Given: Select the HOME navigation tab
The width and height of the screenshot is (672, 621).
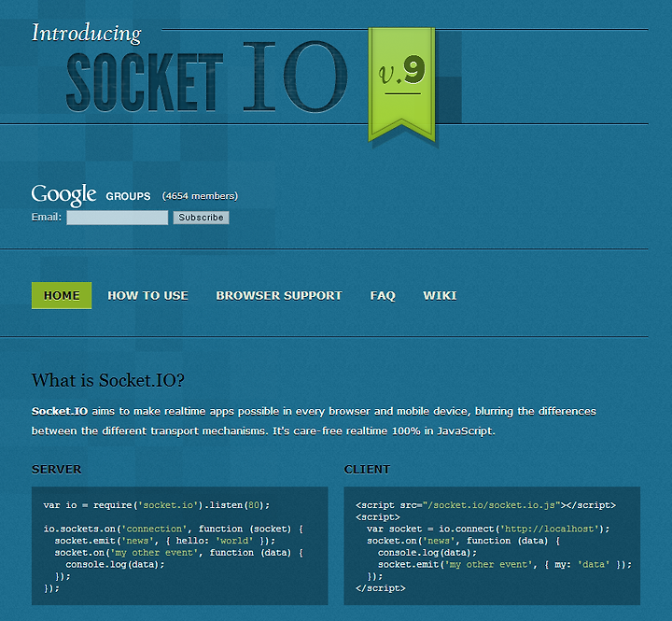Looking at the screenshot, I should tap(62, 295).
